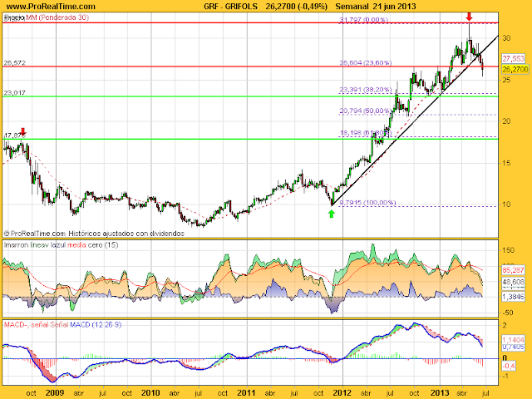Click the 30 mark on price axis
The image size is (532, 399).
point(506,38)
